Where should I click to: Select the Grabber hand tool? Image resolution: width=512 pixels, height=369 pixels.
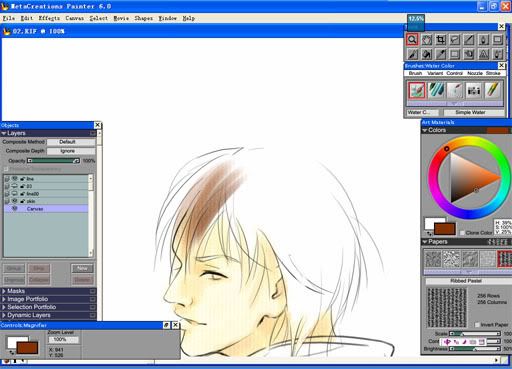coord(427,40)
